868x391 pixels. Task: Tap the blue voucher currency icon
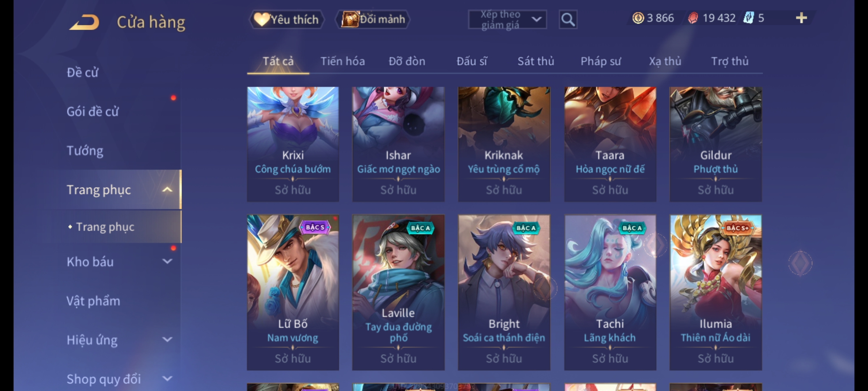(x=748, y=18)
